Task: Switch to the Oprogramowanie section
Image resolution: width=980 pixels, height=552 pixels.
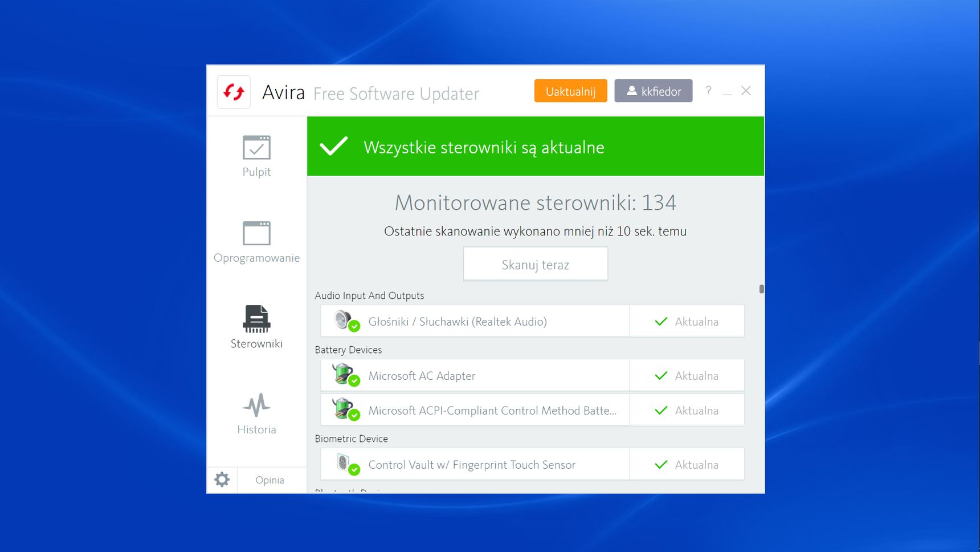Action: point(256,242)
